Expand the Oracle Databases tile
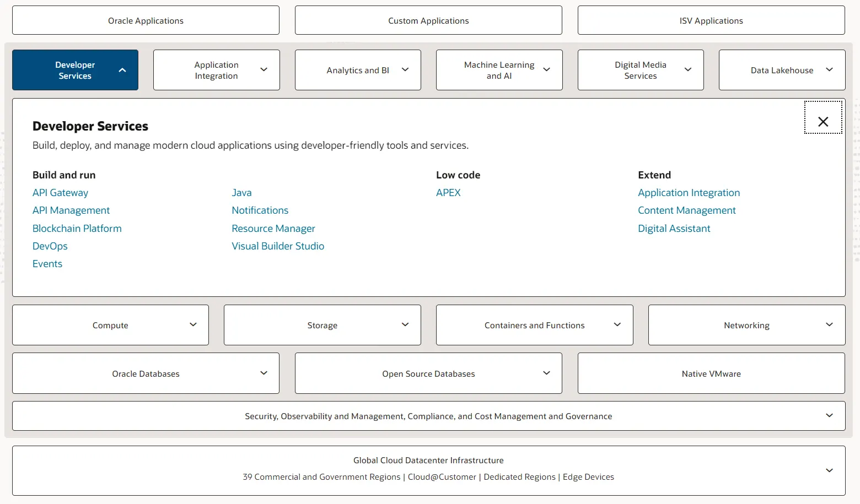The height and width of the screenshot is (504, 860). (x=146, y=373)
